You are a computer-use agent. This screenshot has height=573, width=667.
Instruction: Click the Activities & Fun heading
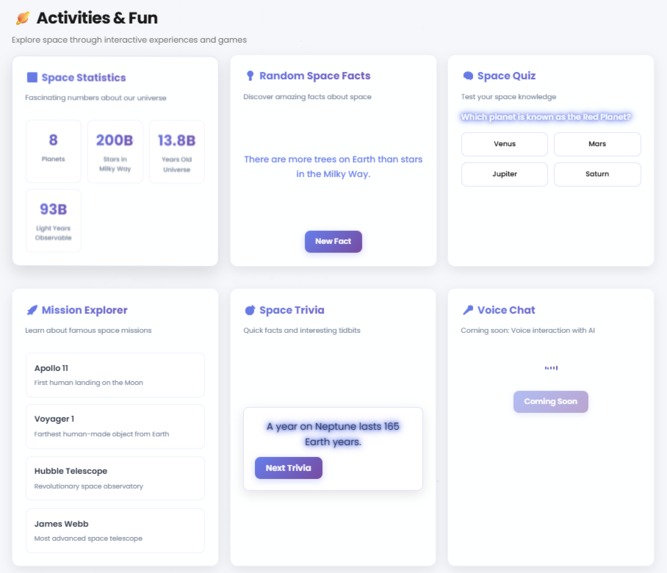[x=97, y=18]
